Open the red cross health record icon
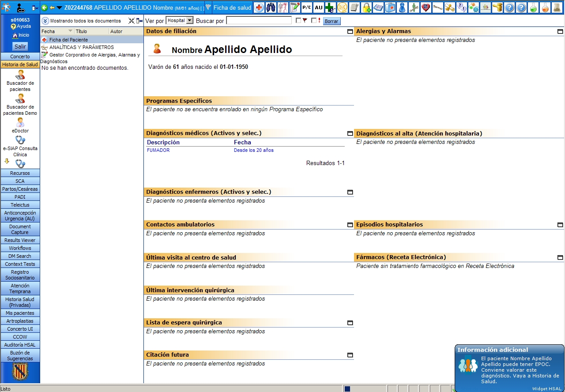The image size is (565, 392). (259, 8)
